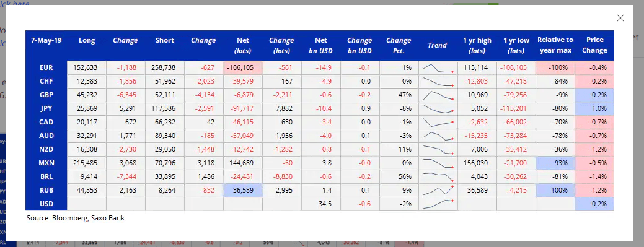Click GBP change percent 47%
Screen dimensions: 644x247
405,95
